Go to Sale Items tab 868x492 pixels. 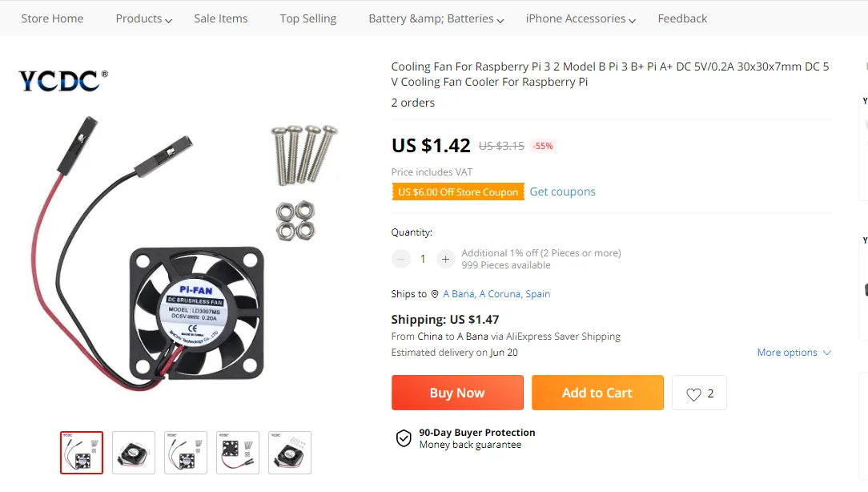[221, 18]
